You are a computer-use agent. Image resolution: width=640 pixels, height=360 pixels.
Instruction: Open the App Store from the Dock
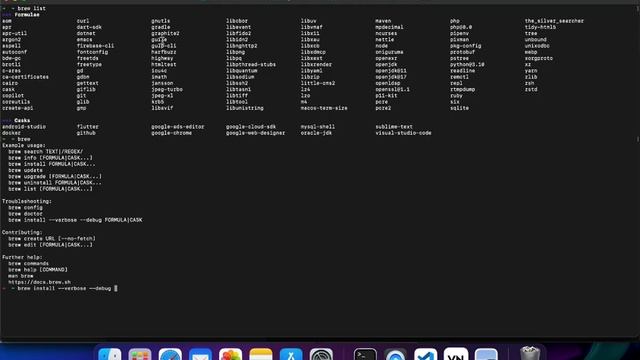coord(291,354)
